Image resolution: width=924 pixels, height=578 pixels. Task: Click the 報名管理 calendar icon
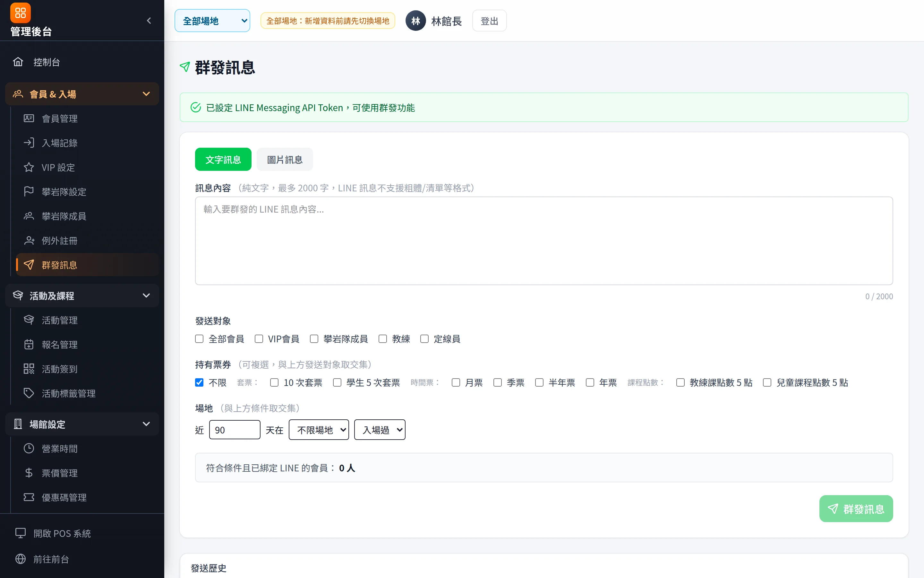click(x=29, y=345)
